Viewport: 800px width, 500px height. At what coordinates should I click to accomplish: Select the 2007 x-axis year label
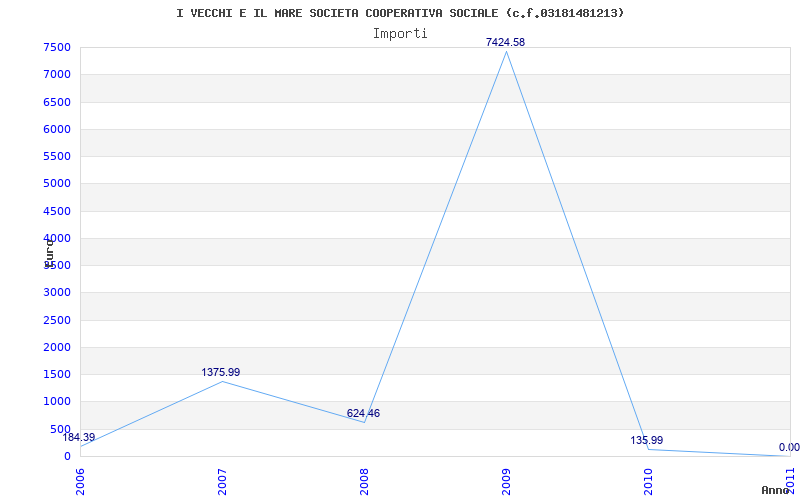[222, 481]
